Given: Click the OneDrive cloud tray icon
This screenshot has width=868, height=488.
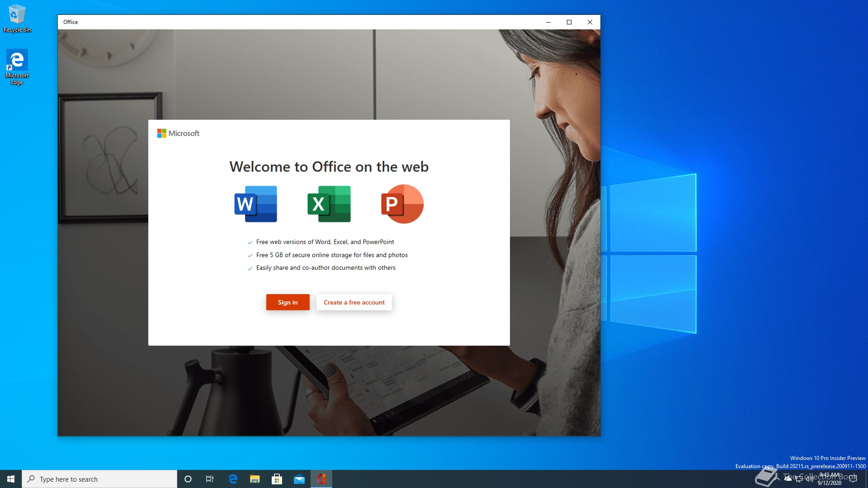Looking at the screenshot, I should click(788, 479).
